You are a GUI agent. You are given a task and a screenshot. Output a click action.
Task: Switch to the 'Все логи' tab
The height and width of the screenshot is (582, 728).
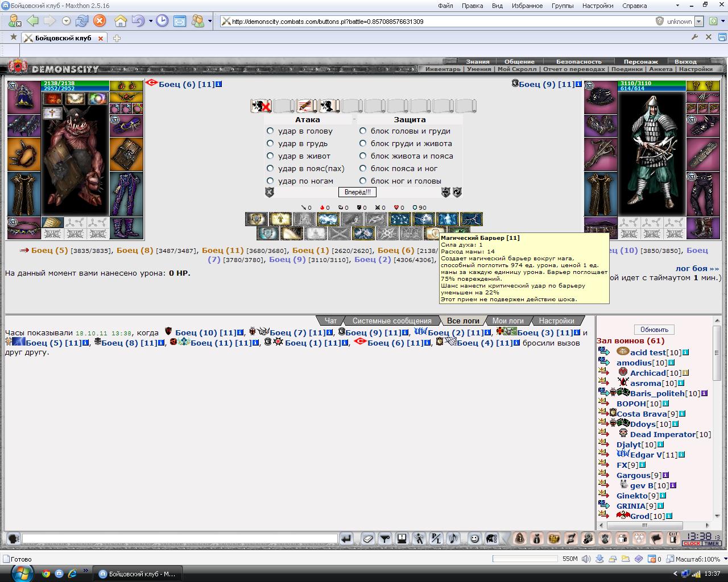463,321
